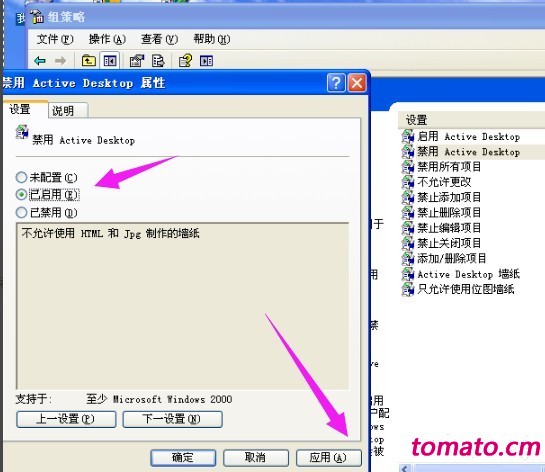This screenshot has height=472, width=545.
Task: Click the dialog's question mark help button
Action: (336, 83)
